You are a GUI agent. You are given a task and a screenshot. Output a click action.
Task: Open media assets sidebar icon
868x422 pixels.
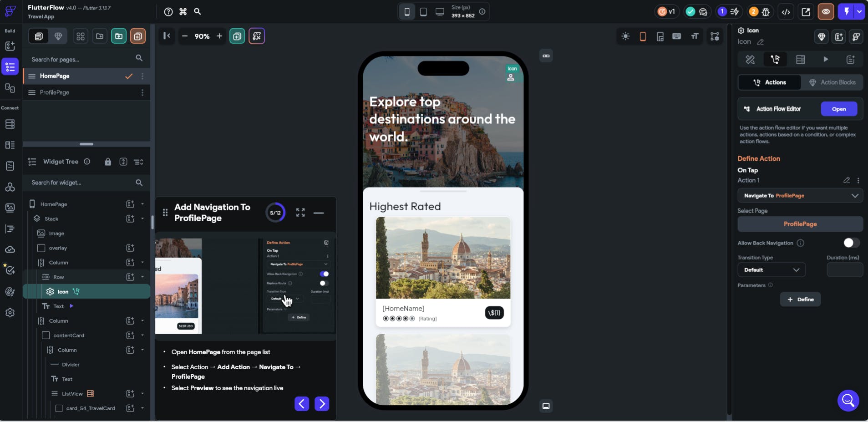click(10, 208)
